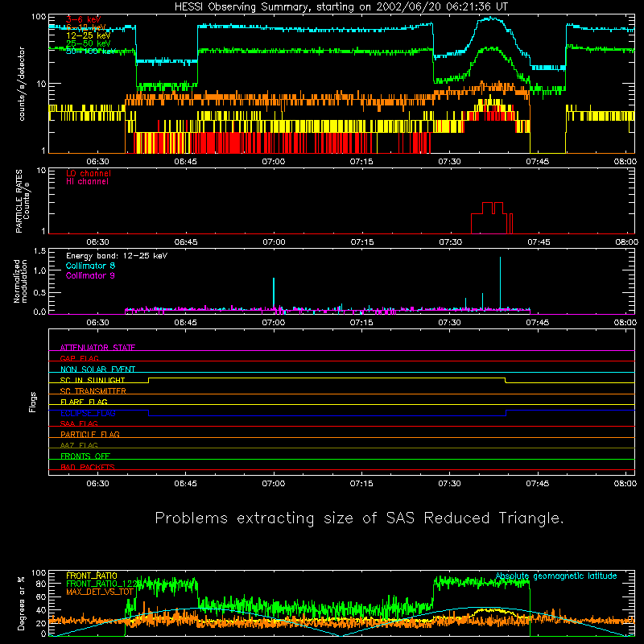Viewport: 644px width, 644px height.
Task: Select the NON_SOLAR_EVENT flag label
Action: click(x=97, y=369)
